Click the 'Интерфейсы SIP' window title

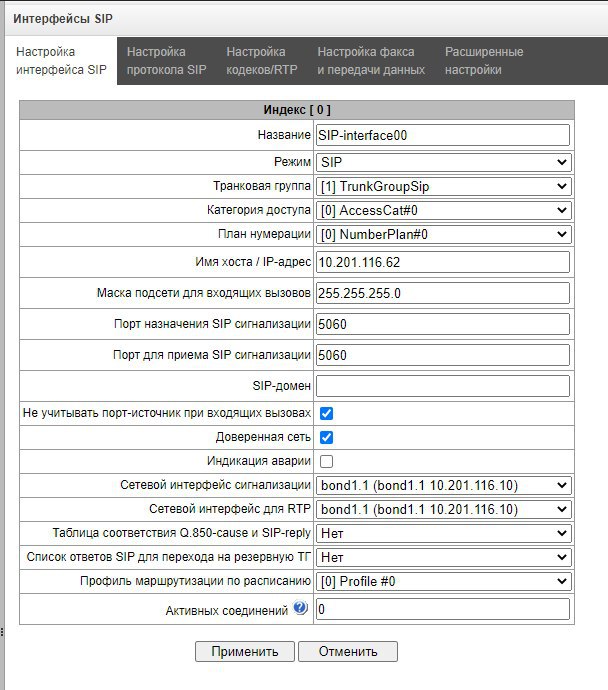[63, 18]
